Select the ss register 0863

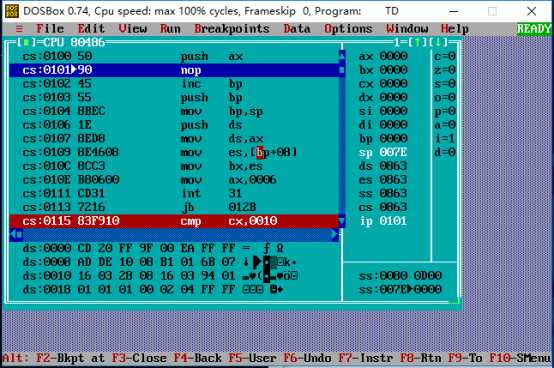pos(383,194)
